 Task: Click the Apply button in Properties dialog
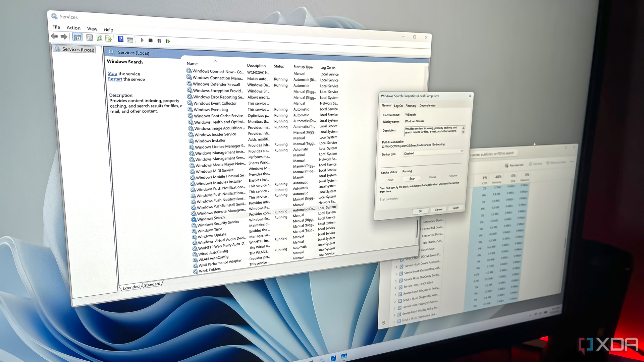point(456,208)
